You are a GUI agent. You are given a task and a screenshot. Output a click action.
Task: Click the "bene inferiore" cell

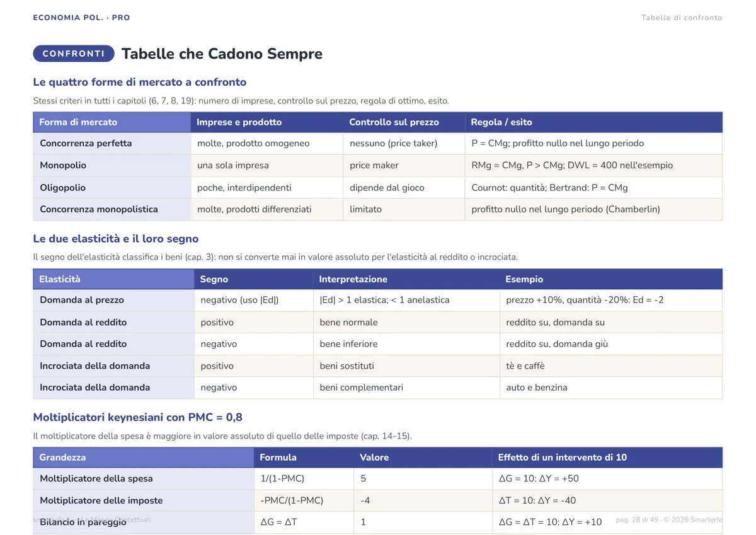[x=406, y=344]
